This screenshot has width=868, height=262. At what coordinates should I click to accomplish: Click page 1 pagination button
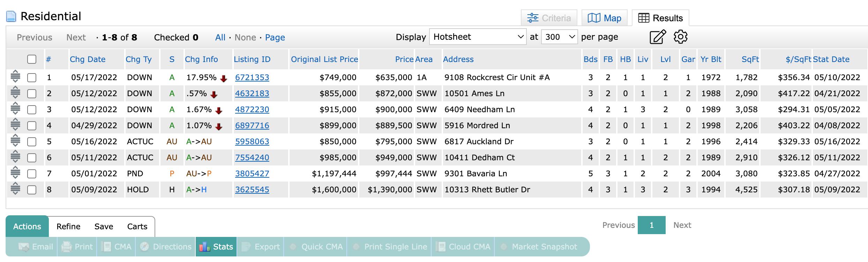point(651,225)
